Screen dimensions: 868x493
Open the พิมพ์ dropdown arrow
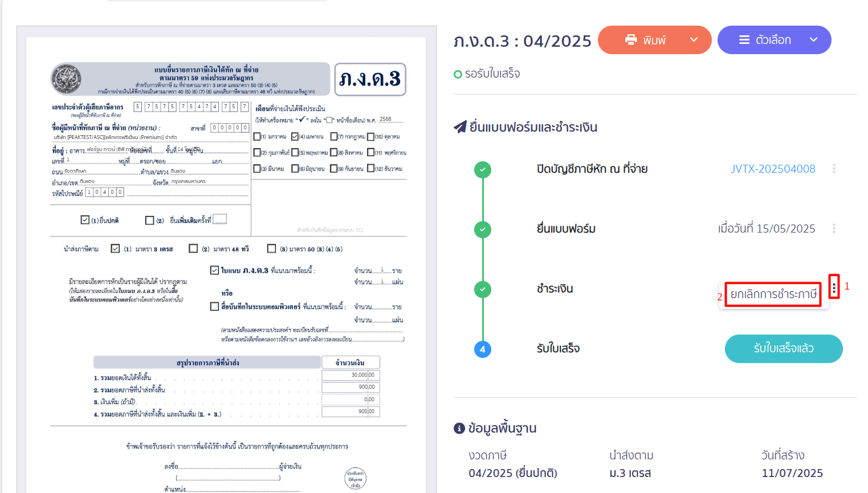pos(694,40)
